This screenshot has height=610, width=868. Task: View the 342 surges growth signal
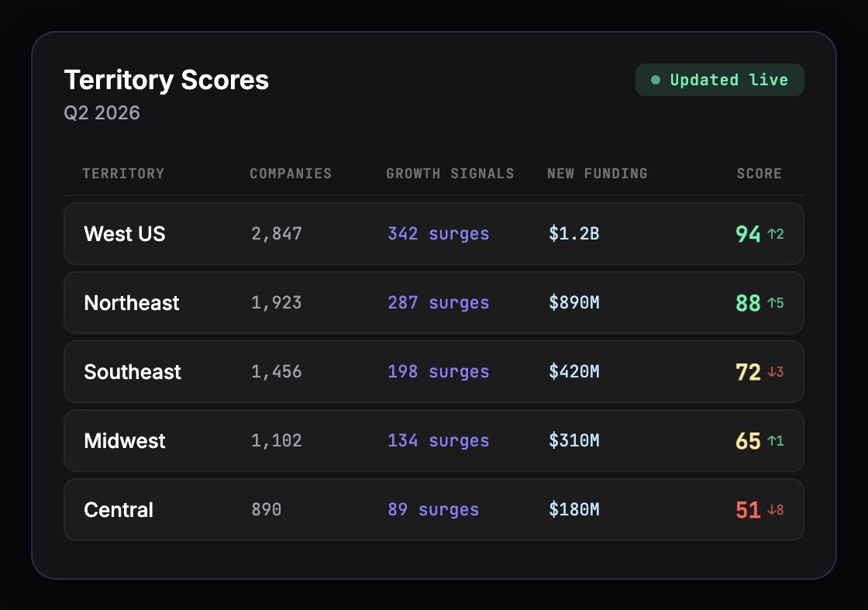click(x=439, y=234)
